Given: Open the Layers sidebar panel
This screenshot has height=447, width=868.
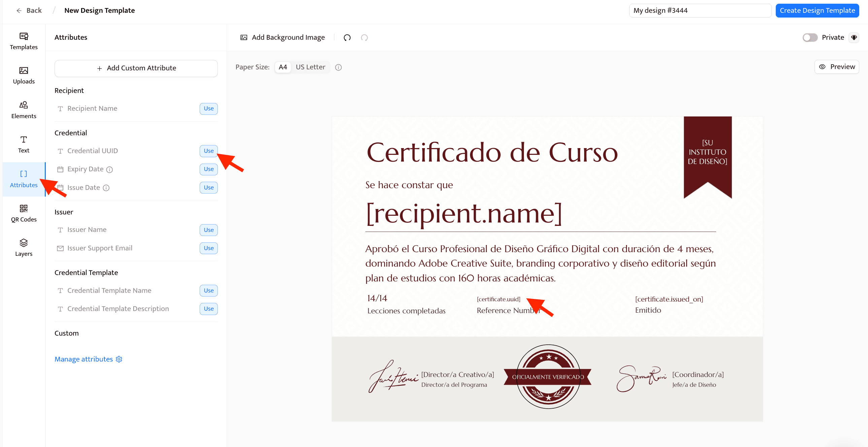Looking at the screenshot, I should click(24, 248).
